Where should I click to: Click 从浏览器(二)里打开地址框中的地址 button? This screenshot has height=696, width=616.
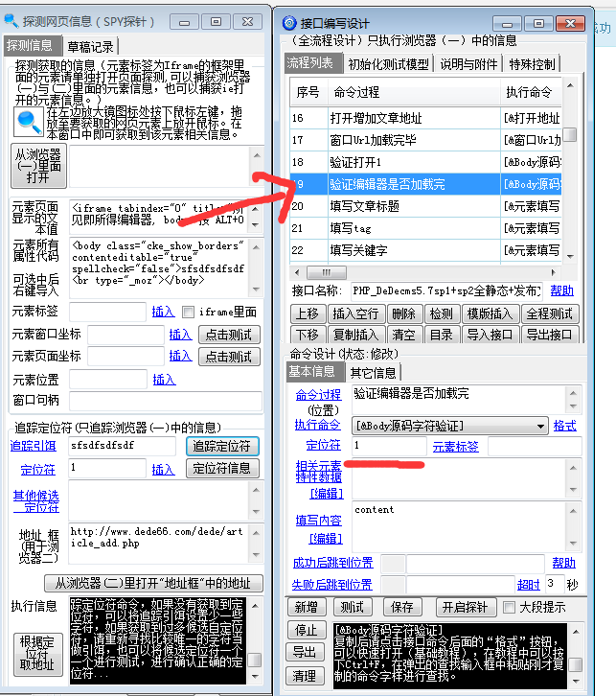(153, 583)
